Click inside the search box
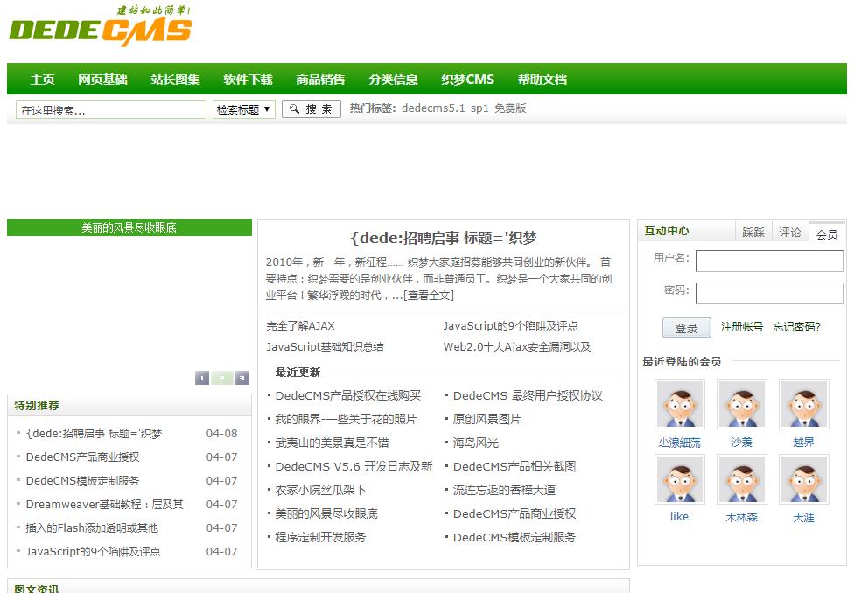Viewport: 868px width, 593px height. pos(109,108)
